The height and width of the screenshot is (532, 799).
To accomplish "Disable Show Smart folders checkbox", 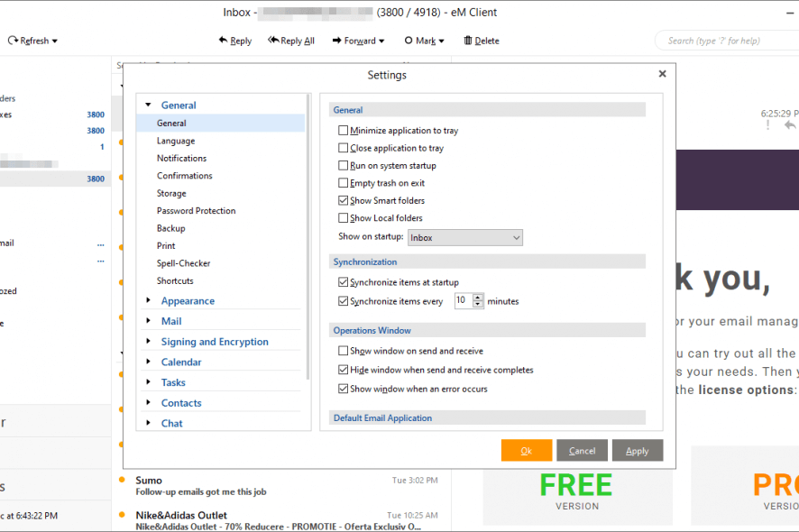I will click(x=343, y=200).
